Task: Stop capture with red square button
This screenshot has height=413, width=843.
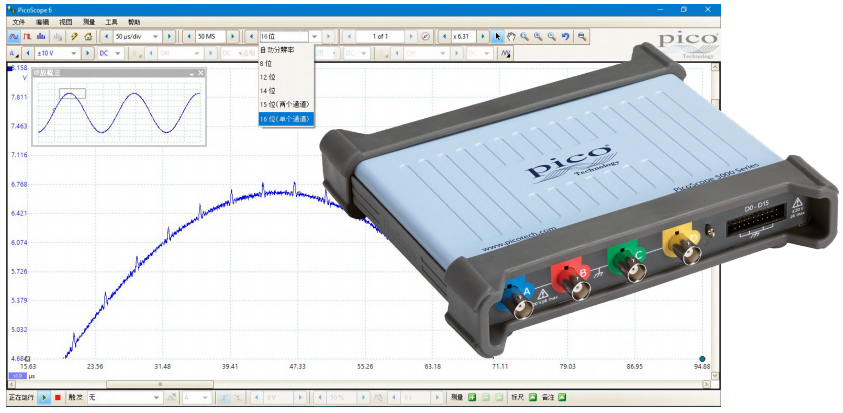Action: coord(57,397)
